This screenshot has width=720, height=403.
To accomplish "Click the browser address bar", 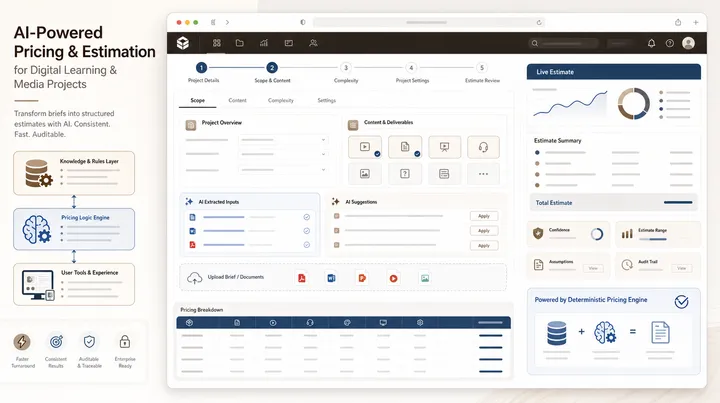I will tap(430, 22).
